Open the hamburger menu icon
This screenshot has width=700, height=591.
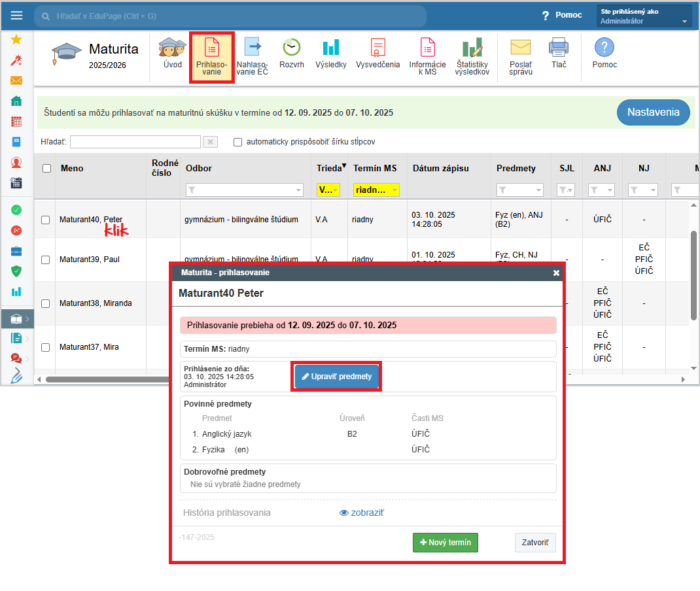click(x=16, y=16)
